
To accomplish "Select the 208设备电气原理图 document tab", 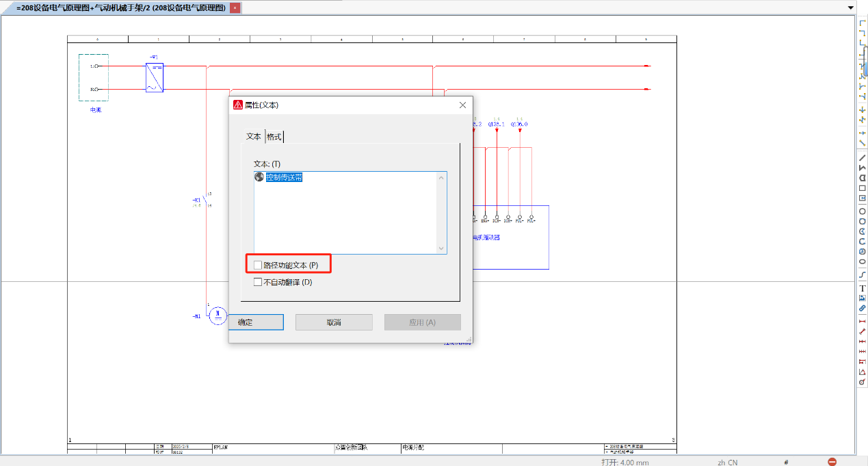I will coord(122,8).
